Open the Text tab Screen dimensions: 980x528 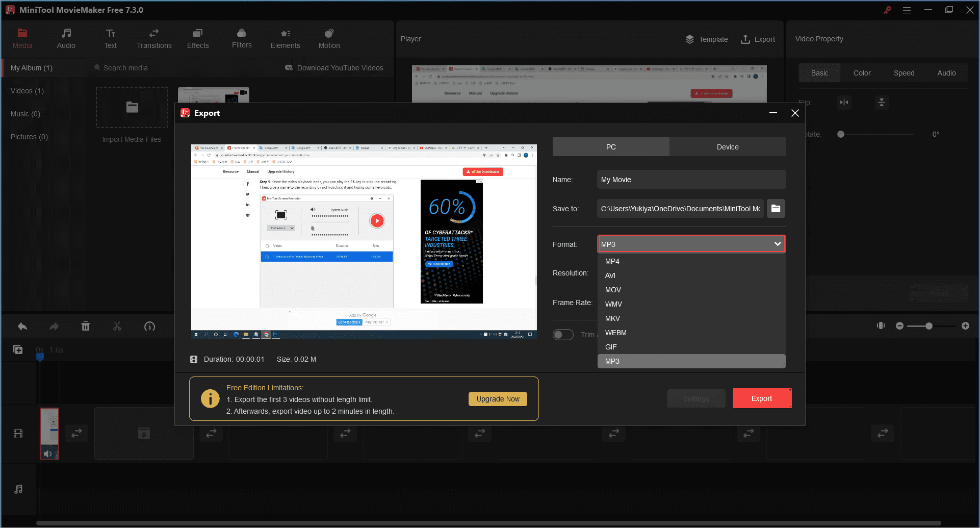110,39
